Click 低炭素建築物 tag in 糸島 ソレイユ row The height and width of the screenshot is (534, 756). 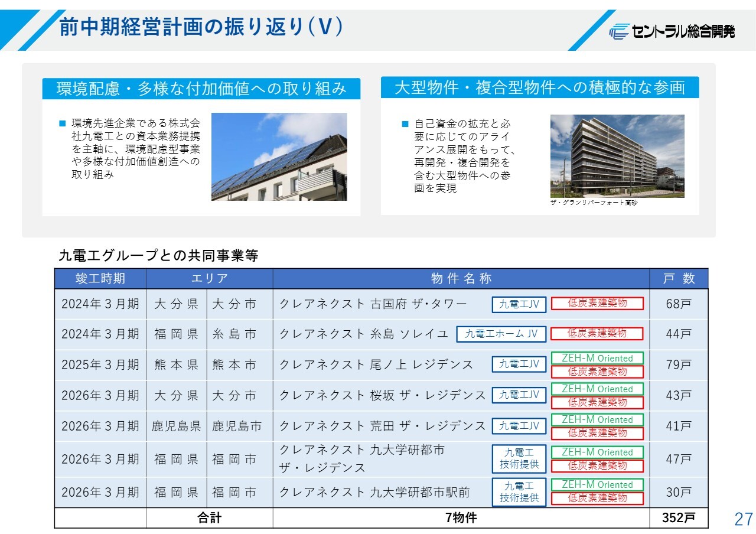click(597, 334)
